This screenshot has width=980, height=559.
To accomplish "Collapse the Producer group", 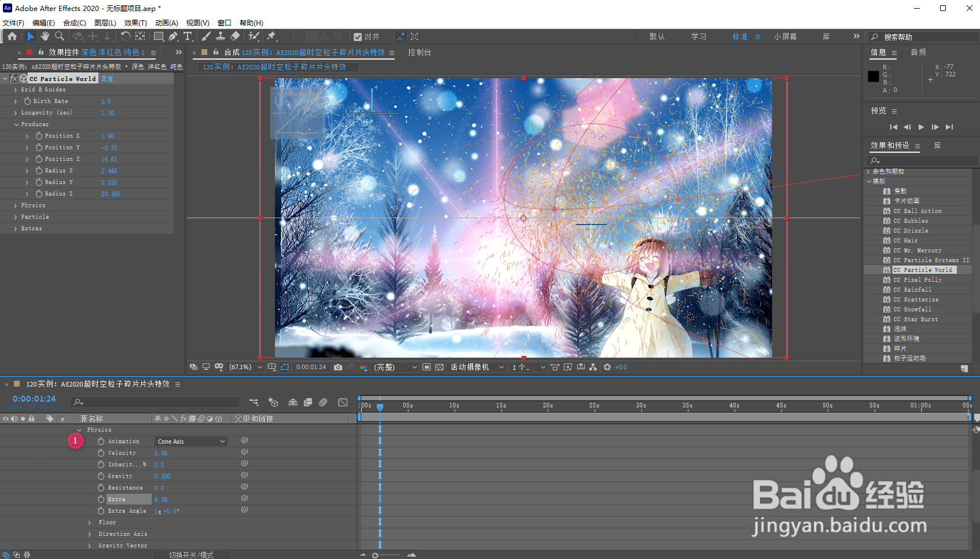I will (x=16, y=124).
